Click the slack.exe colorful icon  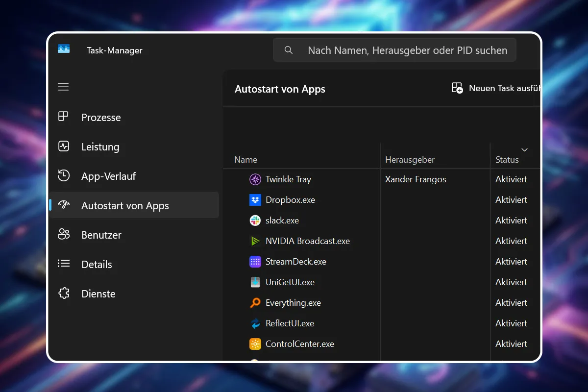tap(255, 220)
